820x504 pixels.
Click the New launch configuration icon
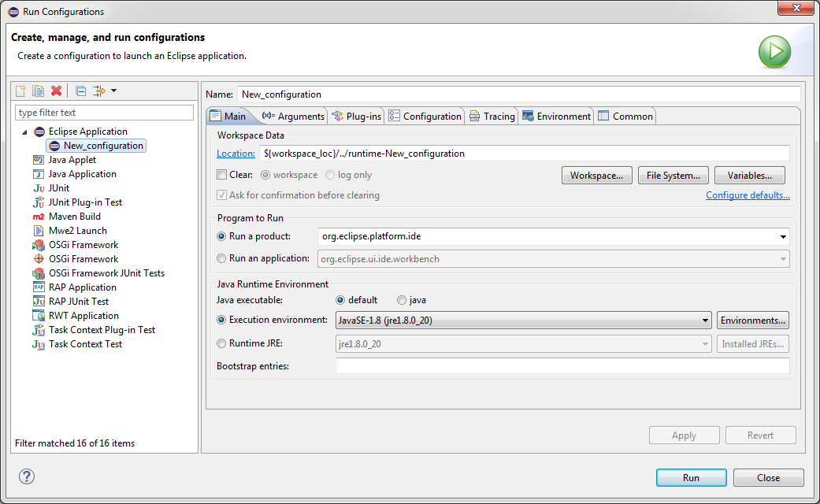[21, 91]
